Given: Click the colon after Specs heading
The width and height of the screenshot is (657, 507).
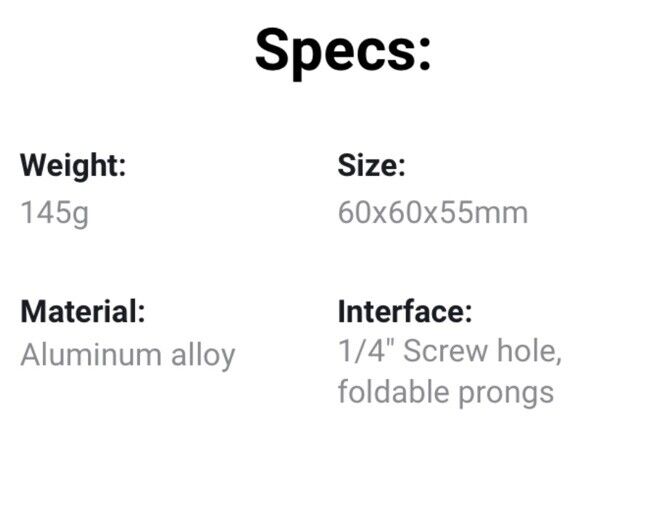Looking at the screenshot, I should pos(424,54).
